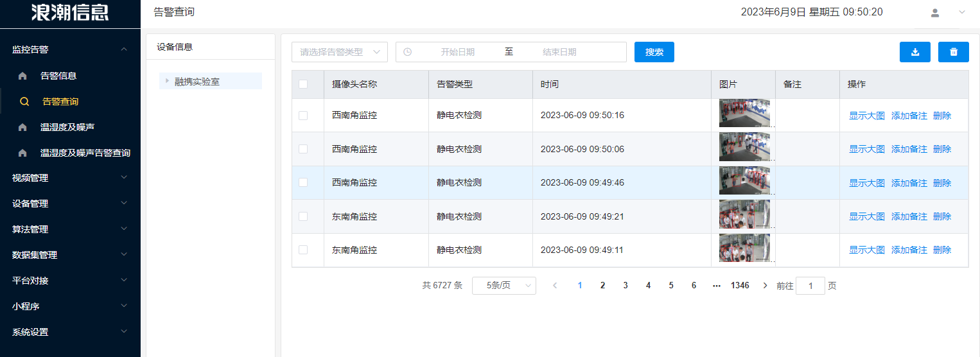Expand the 融携实验室 tree node
Viewport: 980px width, 357px height.
pos(167,81)
